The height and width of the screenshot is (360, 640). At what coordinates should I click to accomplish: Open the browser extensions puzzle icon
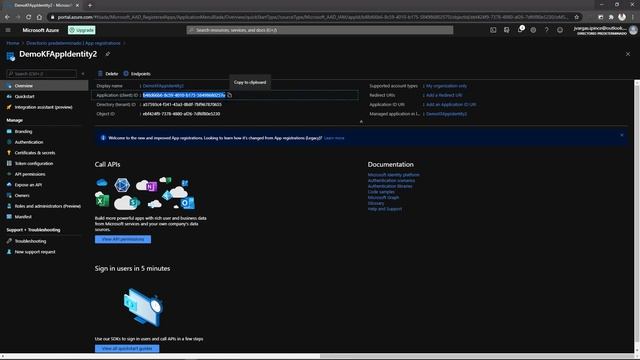click(611, 17)
